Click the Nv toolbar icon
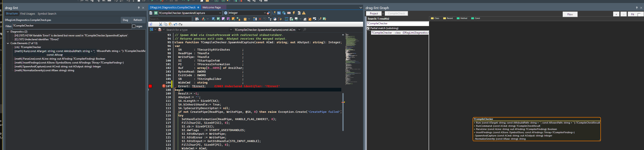 [x=279, y=13]
